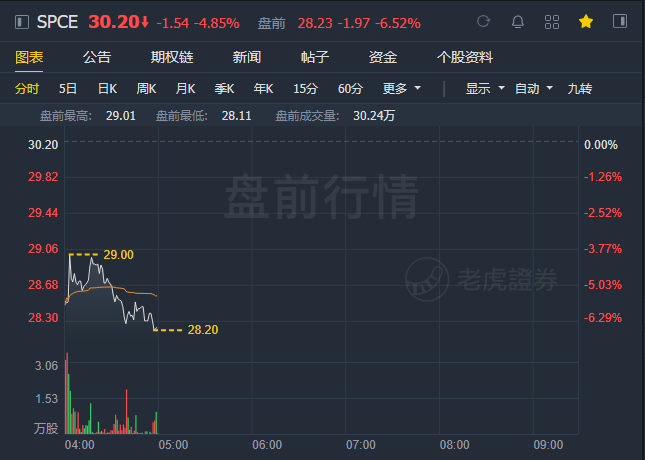Open the 新闻 tab
This screenshot has height=460, width=645.
click(247, 57)
